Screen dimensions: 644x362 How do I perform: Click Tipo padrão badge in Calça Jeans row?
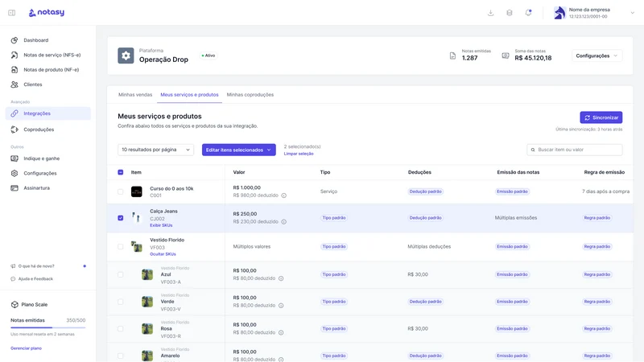pyautogui.click(x=334, y=218)
